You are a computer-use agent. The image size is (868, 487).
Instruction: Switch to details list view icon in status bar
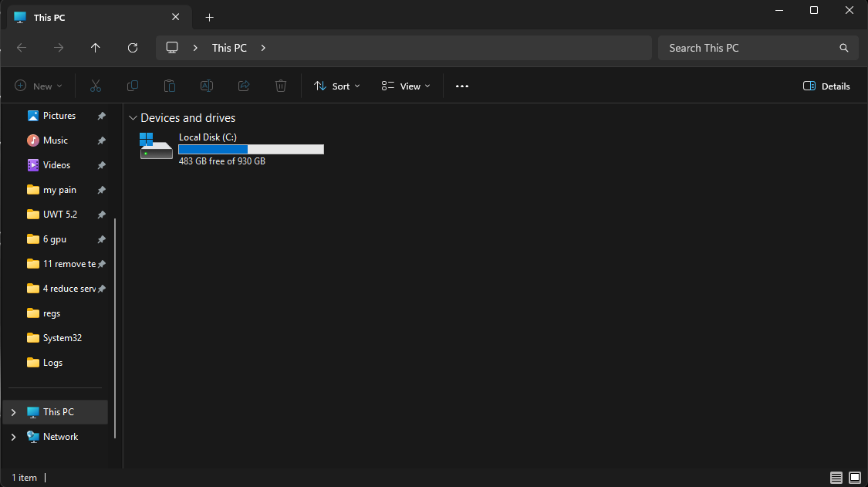tap(836, 478)
